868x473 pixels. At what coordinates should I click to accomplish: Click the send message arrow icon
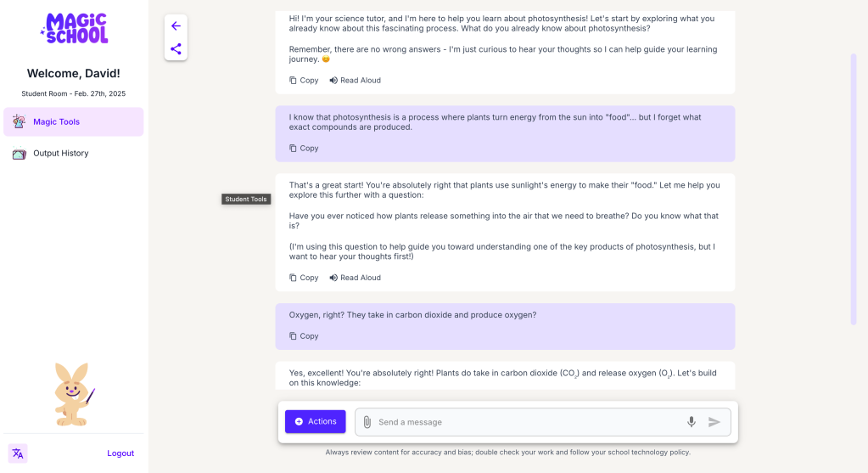click(x=714, y=422)
